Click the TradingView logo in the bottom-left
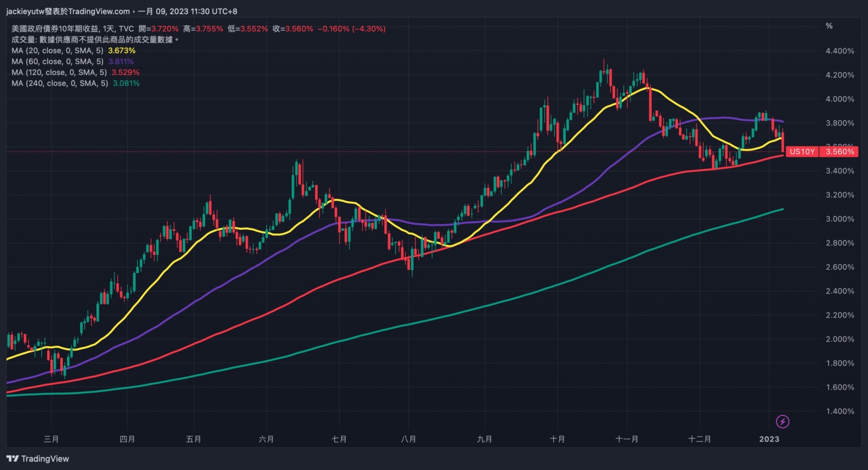 click(x=38, y=459)
